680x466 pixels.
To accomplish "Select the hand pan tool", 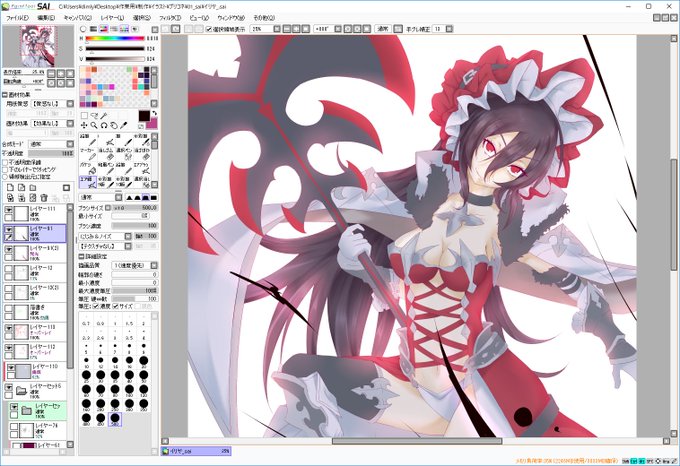I will point(114,125).
